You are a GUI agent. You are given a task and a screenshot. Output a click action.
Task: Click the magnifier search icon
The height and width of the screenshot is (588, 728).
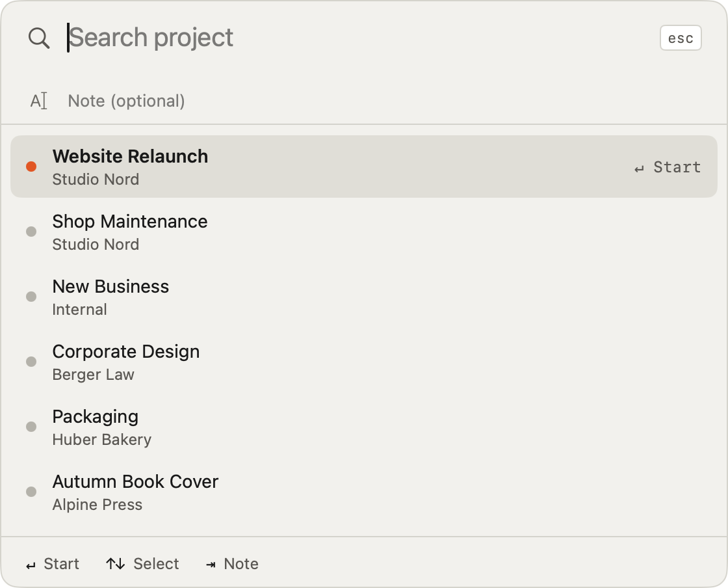point(39,38)
